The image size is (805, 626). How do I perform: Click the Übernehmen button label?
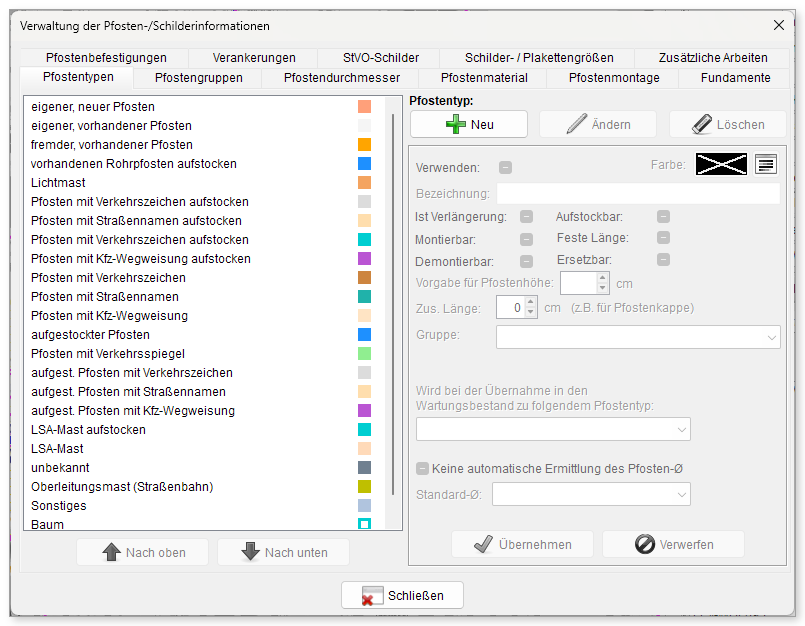click(535, 544)
